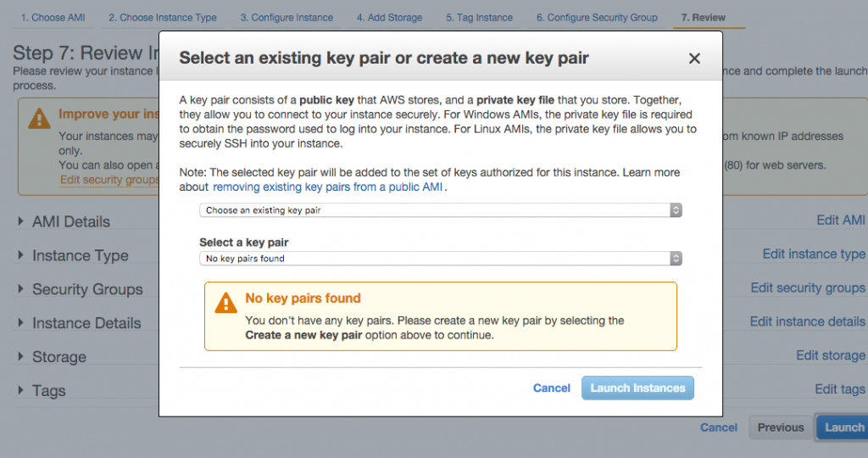Close the key pair dialog with X

point(694,59)
